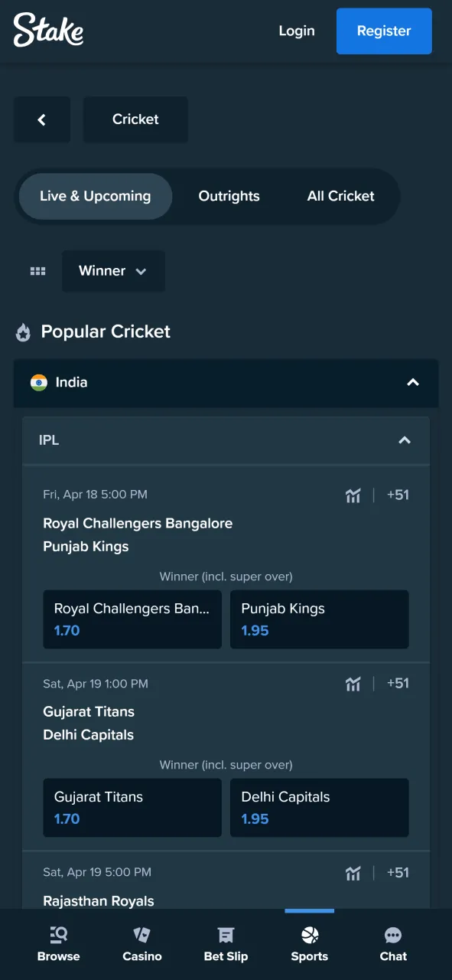Open the Winner market dropdown
This screenshot has height=980, width=452.
112,271
